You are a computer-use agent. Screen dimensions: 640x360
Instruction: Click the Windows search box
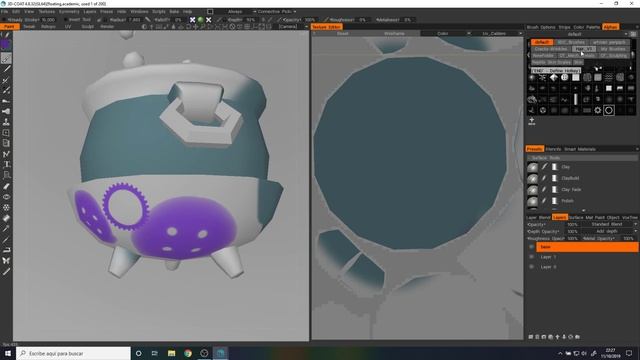[x=73, y=353]
